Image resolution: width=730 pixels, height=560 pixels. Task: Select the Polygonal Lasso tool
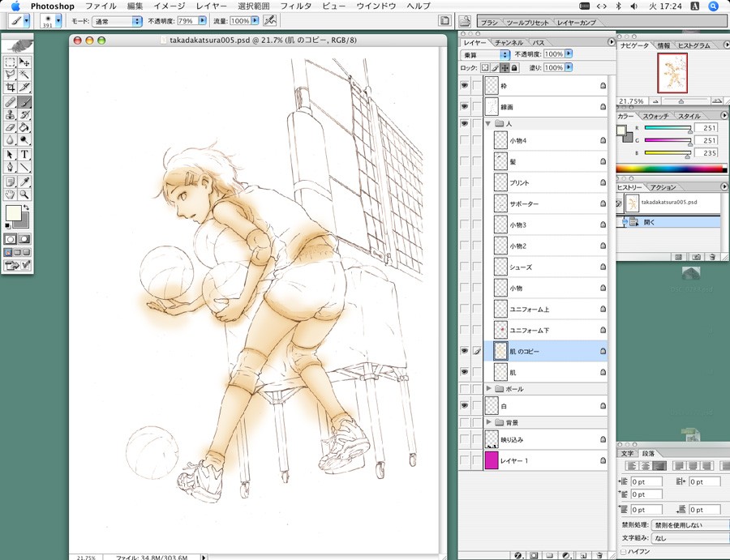tap(11, 75)
